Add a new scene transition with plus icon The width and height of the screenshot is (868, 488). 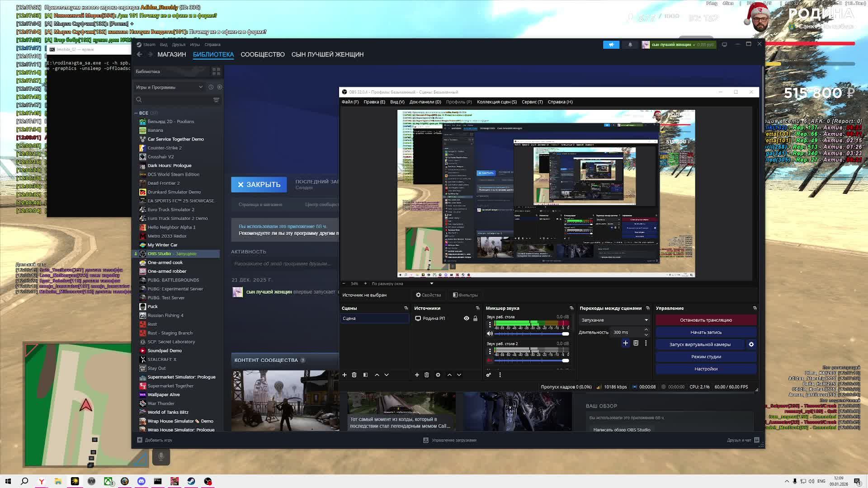click(x=625, y=343)
